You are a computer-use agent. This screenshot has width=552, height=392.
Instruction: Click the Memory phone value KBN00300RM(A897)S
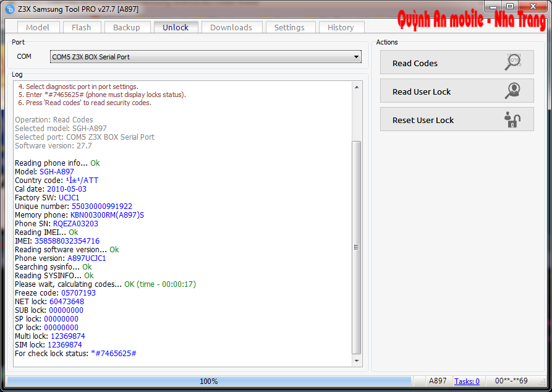coord(108,215)
